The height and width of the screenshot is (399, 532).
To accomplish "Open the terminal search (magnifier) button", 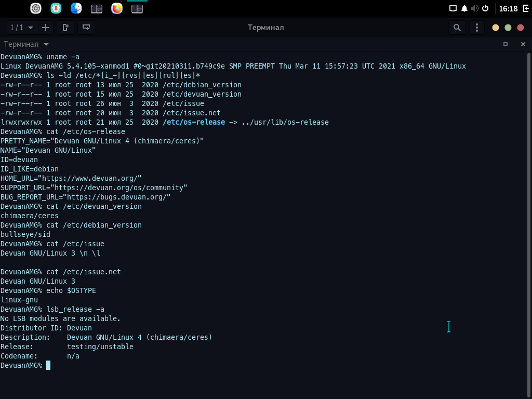I will click(x=457, y=28).
